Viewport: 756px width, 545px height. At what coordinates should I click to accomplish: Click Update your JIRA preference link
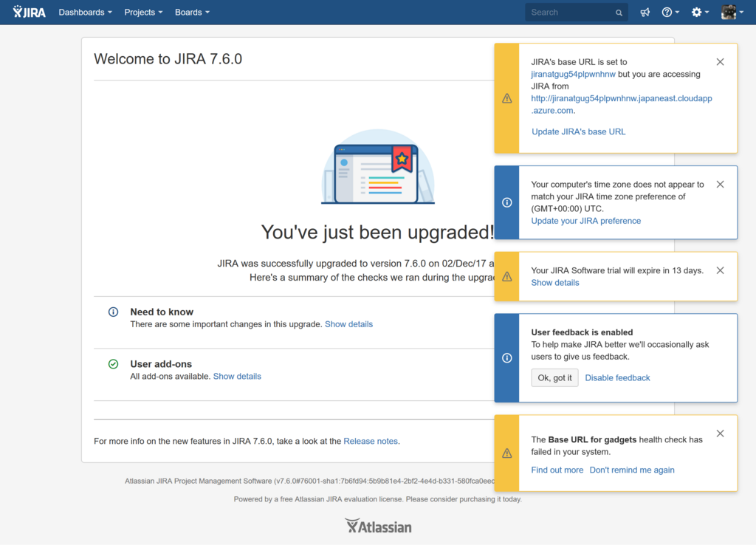pyautogui.click(x=585, y=221)
